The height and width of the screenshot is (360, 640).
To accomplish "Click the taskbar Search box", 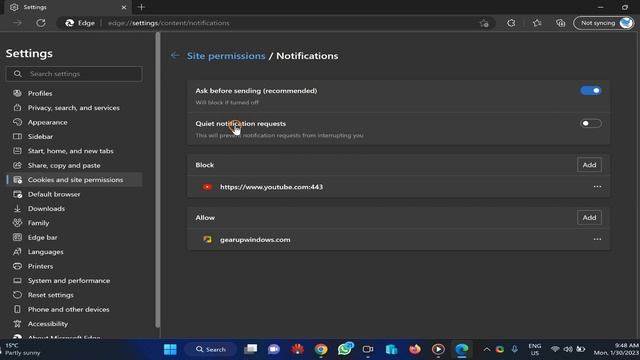I will [x=210, y=349].
